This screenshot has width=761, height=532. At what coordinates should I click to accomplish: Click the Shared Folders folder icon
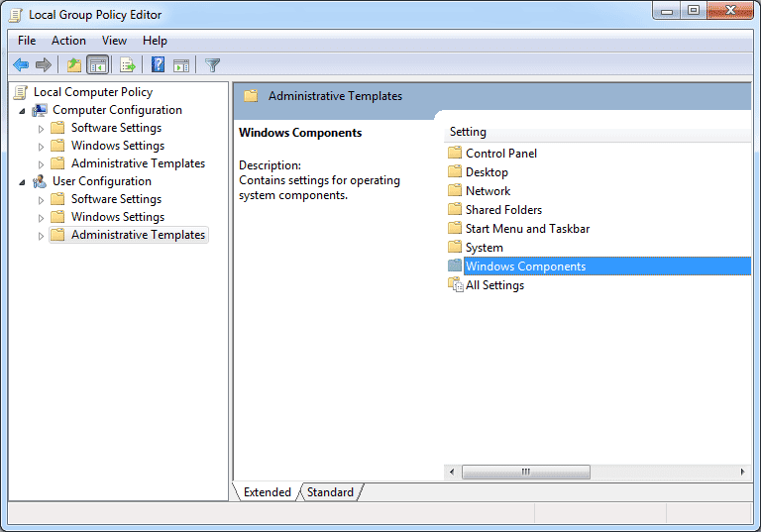pyautogui.click(x=455, y=209)
